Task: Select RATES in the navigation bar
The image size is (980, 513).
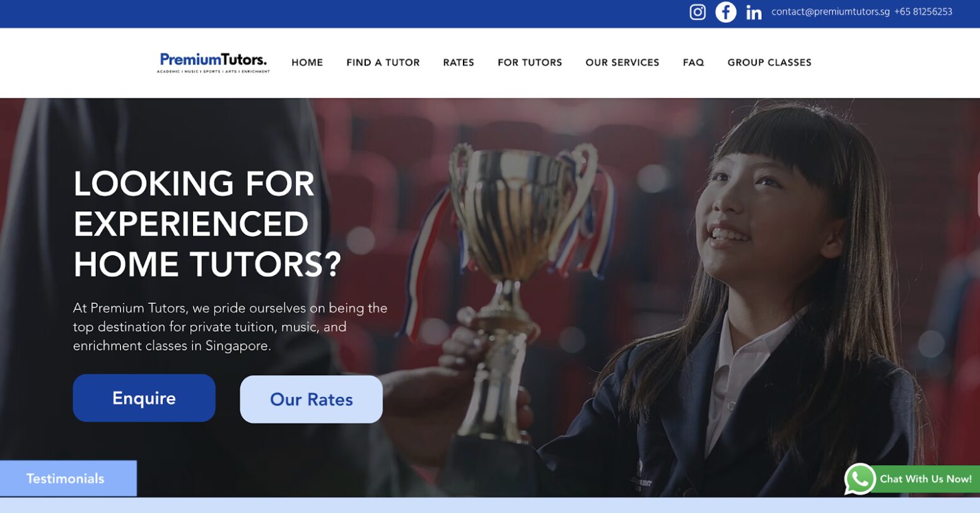Action: click(x=458, y=62)
